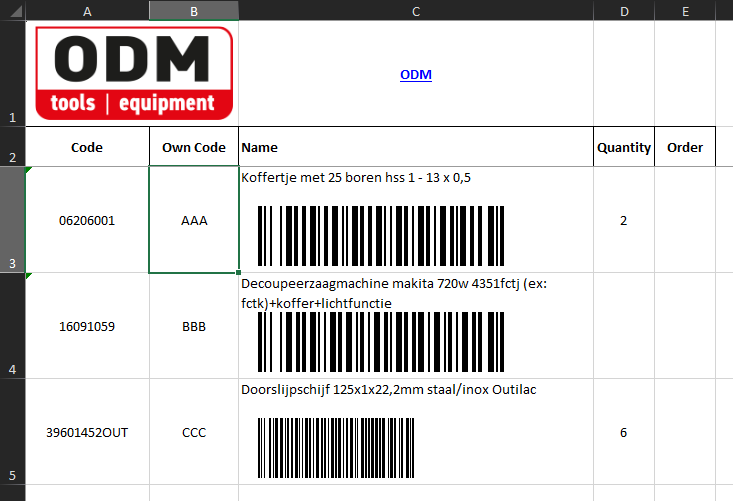Select the barcode image for Decoupeerzaagmachine
Viewport: 733px width, 501px height.
click(381, 342)
